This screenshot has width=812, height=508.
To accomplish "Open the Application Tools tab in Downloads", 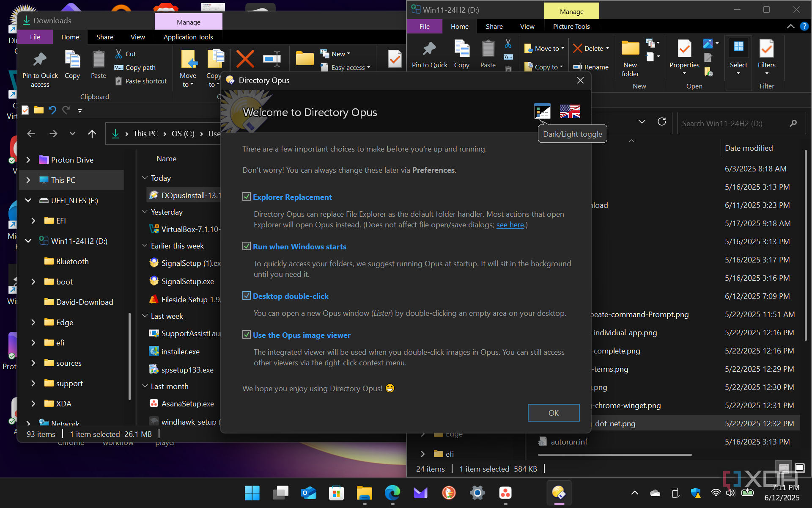I will 188,37.
